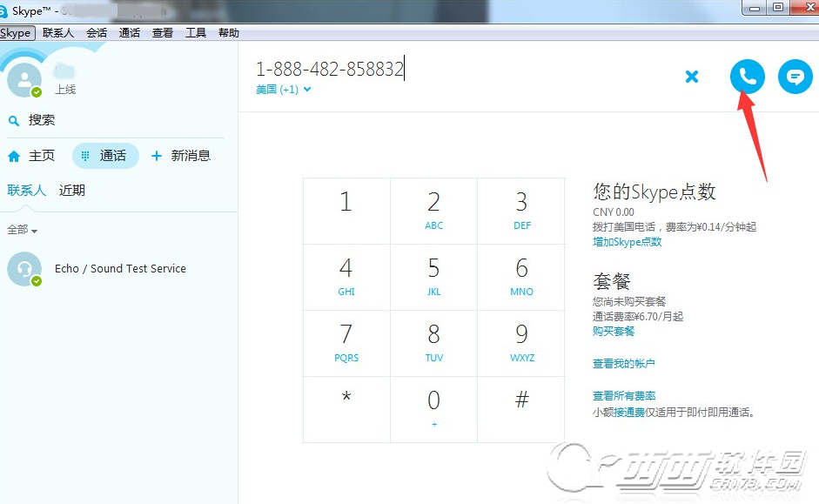The image size is (819, 504).
Task: Dial key 8 TUV
Action: point(433,344)
